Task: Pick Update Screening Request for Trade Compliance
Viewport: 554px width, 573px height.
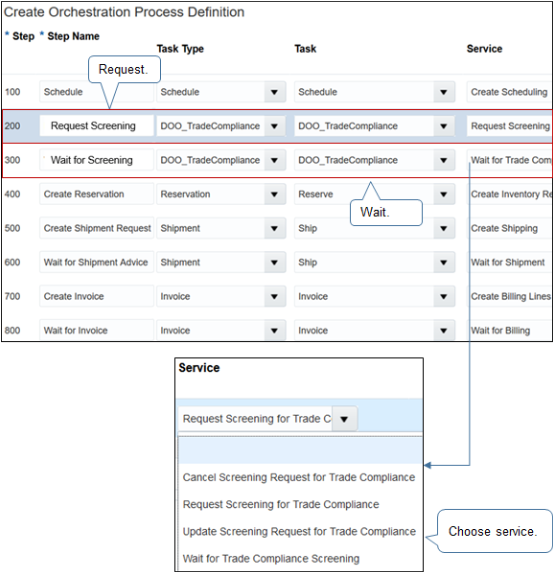Action: pos(299,531)
